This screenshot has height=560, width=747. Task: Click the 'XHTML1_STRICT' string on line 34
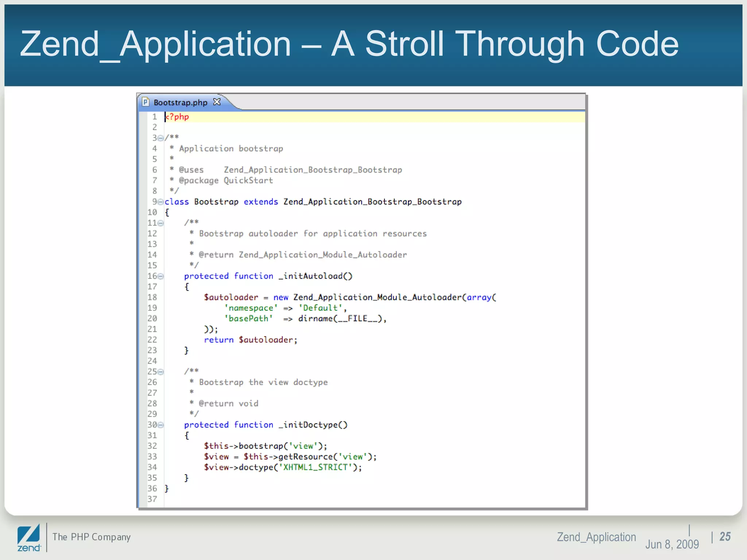[316, 467]
